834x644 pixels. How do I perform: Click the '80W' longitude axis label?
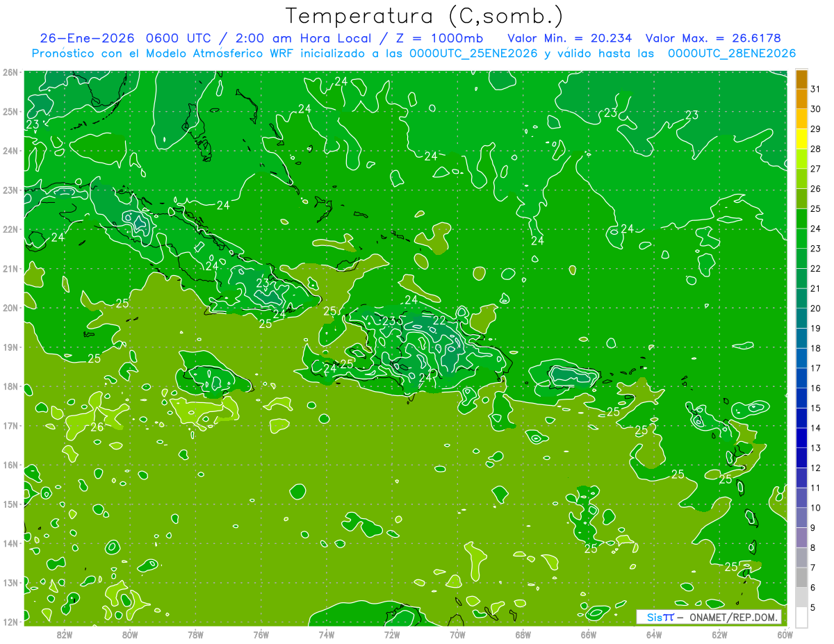click(x=130, y=634)
